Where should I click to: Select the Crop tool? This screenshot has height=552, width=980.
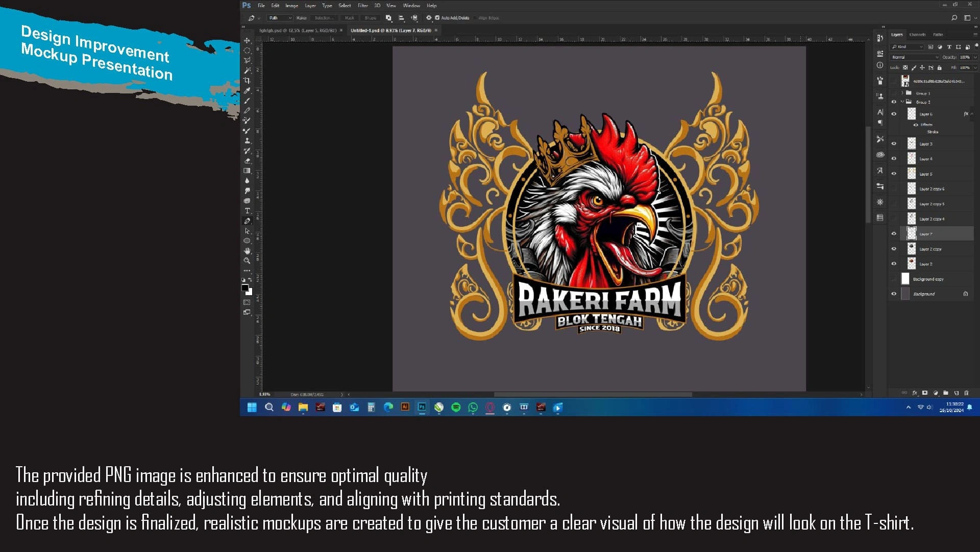click(247, 81)
